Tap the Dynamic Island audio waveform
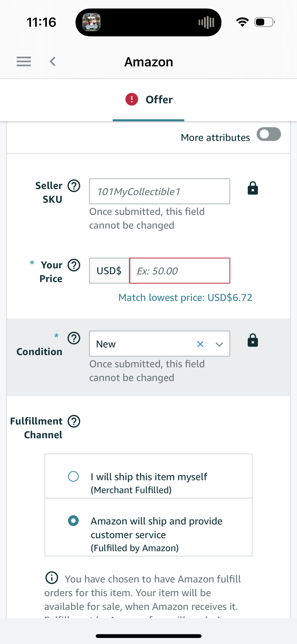The image size is (297, 644). click(x=206, y=22)
